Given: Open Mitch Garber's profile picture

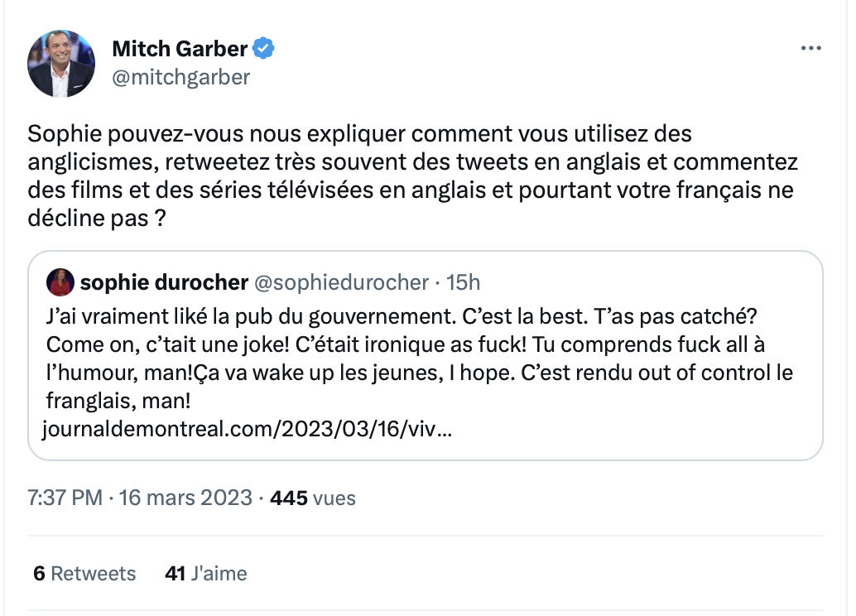Looking at the screenshot, I should (61, 64).
